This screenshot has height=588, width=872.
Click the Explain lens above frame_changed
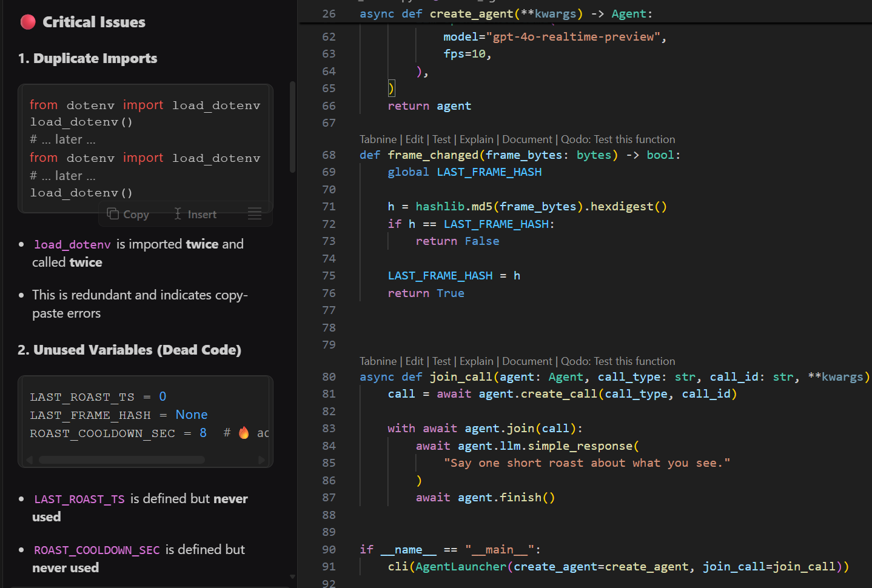coord(476,139)
